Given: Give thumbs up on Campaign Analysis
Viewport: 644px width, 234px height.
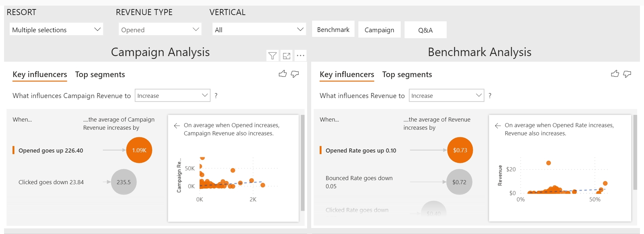Looking at the screenshot, I should tap(283, 74).
